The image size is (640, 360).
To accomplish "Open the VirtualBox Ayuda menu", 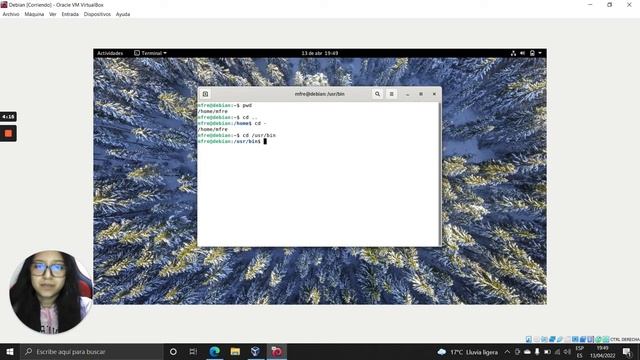I will pyautogui.click(x=123, y=14).
